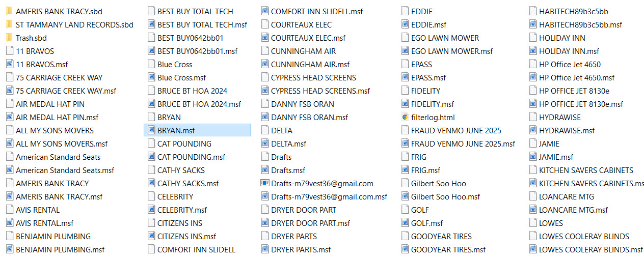
Task: Select the DRYER PARTS.msf file name
Action: (301, 249)
